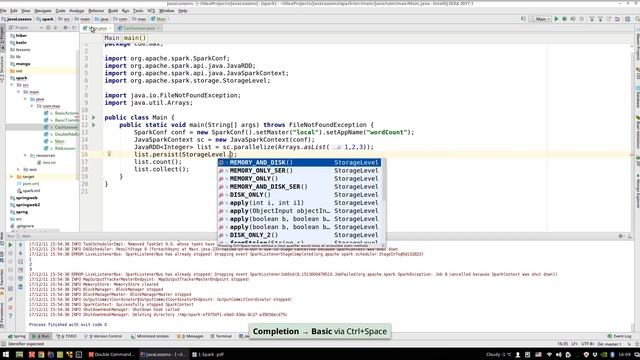Open the Build menu
The width and height of the screenshot is (640, 360).
pyautogui.click(x=113, y=11)
